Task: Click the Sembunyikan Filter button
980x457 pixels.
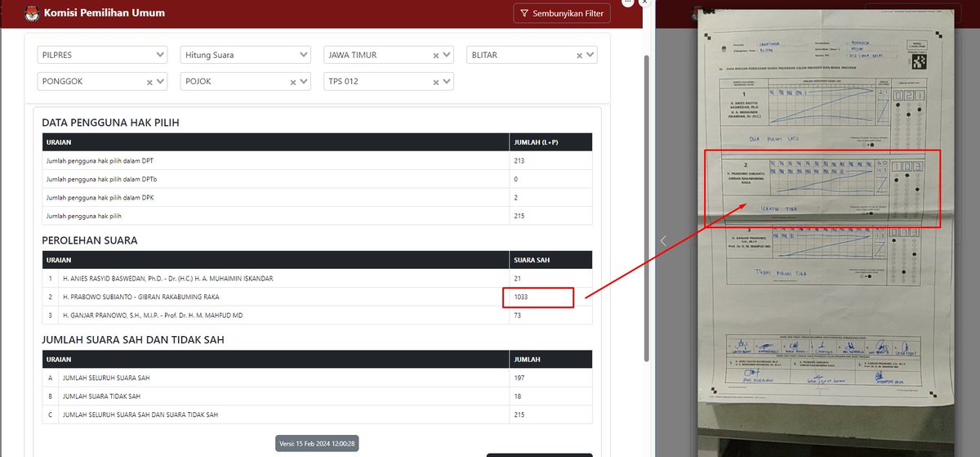Action: point(562,13)
